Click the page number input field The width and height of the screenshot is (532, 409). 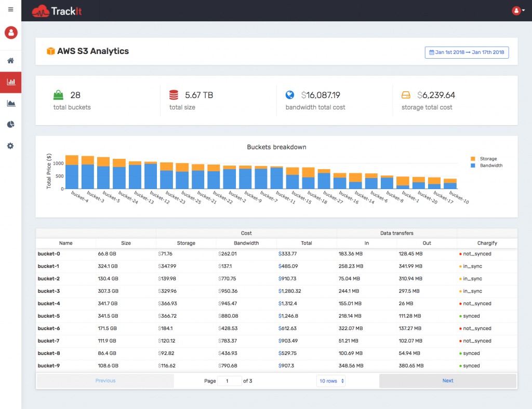[x=229, y=380]
